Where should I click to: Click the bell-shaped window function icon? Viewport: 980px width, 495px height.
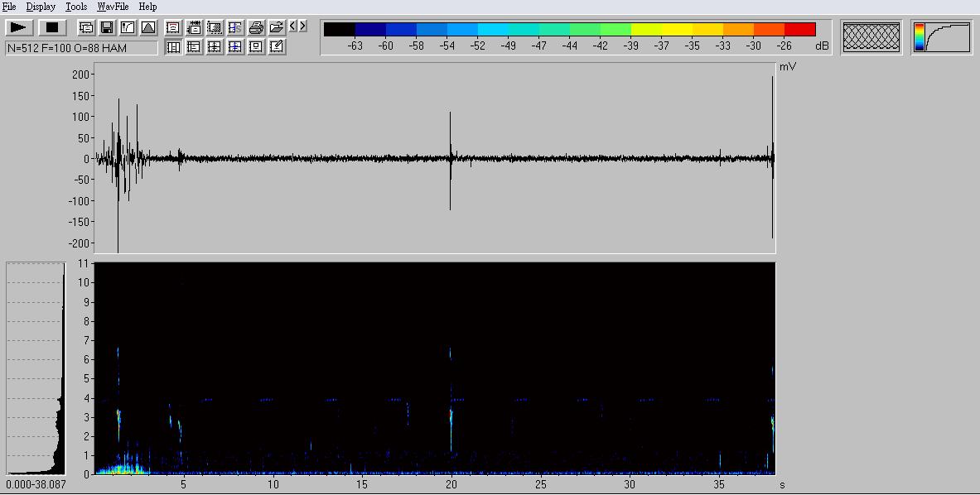[148, 27]
